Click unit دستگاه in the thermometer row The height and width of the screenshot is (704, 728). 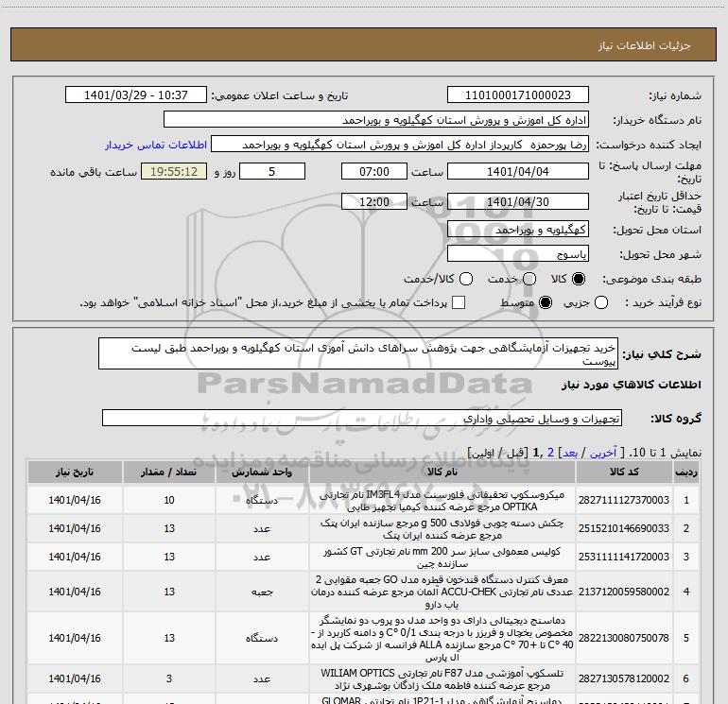(262, 639)
